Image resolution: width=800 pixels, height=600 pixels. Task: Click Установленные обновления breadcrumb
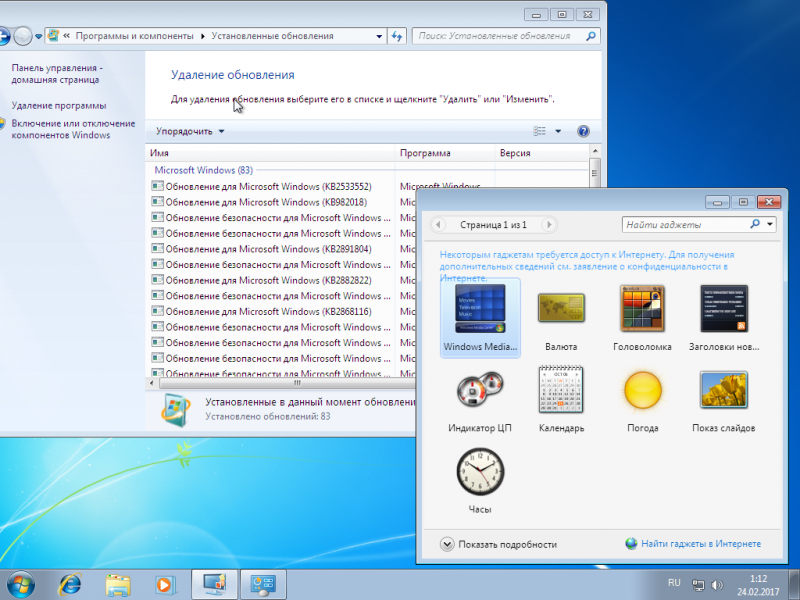(x=272, y=36)
